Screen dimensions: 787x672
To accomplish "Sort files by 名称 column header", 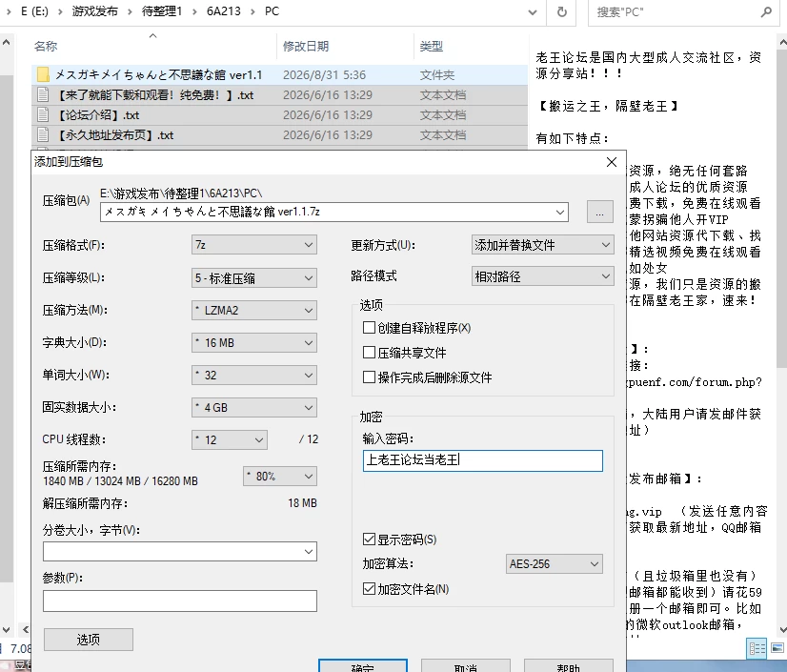I will click(46, 46).
